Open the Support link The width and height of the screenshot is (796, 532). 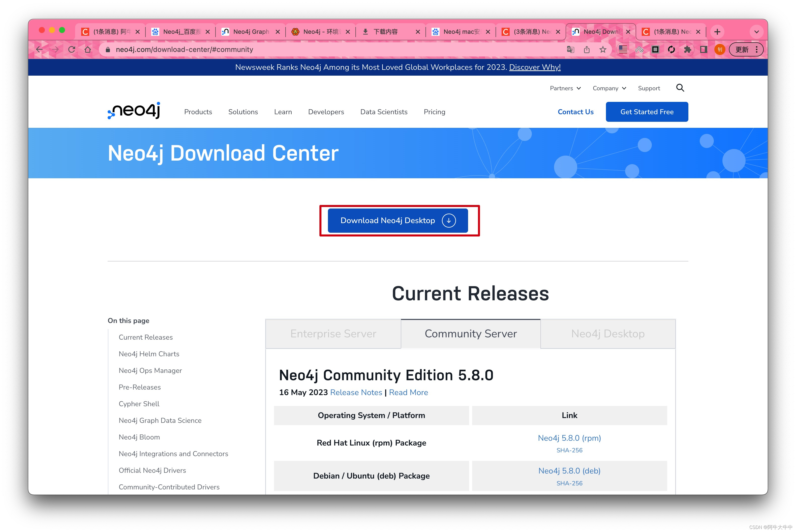[x=649, y=88]
